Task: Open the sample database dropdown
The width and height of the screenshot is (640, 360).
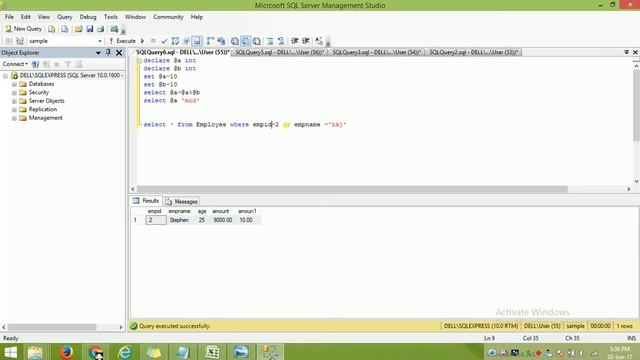Action: point(100,41)
